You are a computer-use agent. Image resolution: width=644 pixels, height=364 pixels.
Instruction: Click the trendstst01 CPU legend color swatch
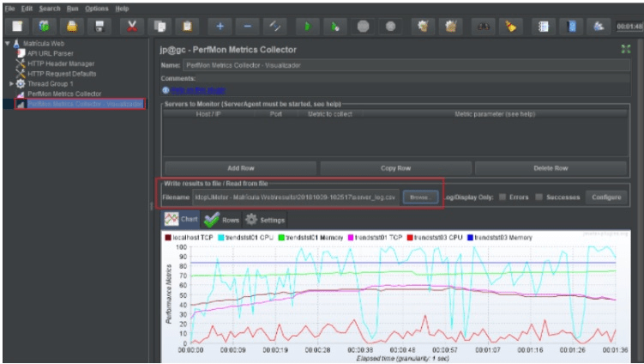220,235
